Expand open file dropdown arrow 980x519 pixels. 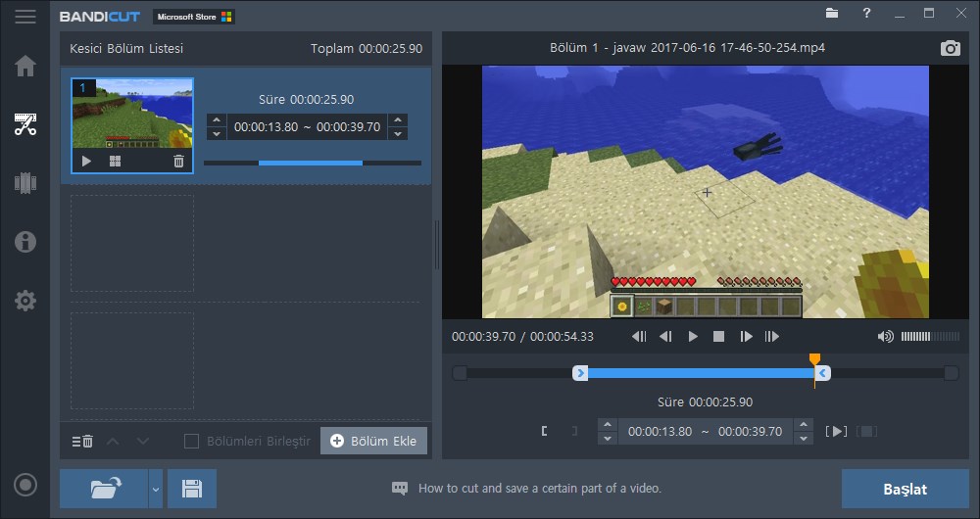point(156,489)
